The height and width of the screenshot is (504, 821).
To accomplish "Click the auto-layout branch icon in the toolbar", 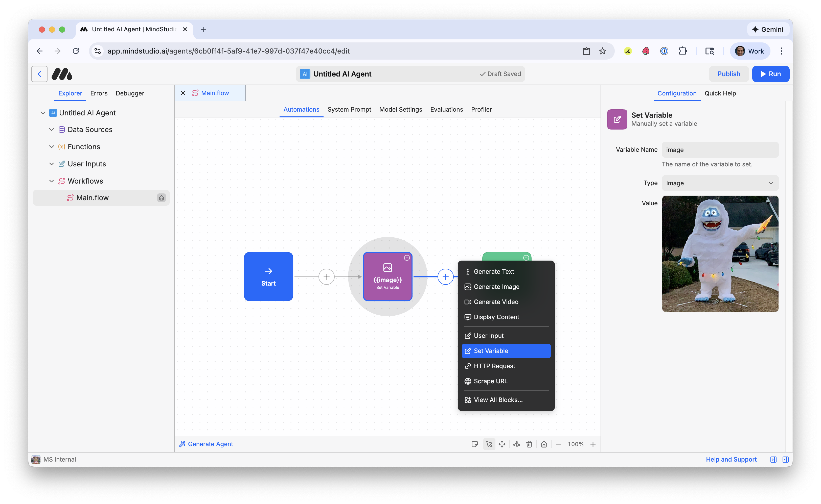I will (517, 444).
